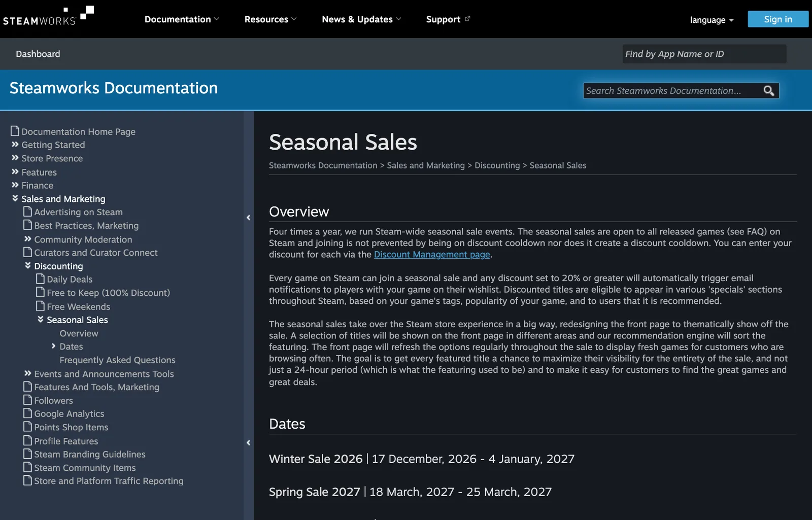Open Steam Branding Guidelines page
812x520 pixels.
click(x=90, y=454)
